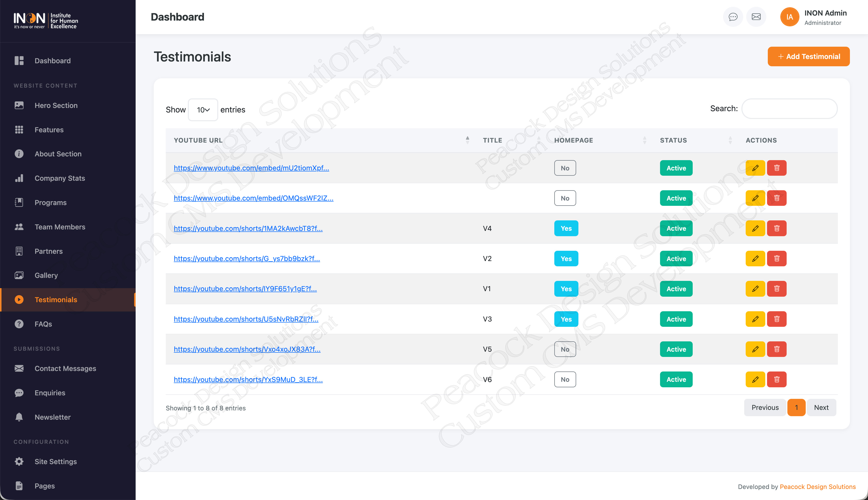The image size is (868, 500).
Task: Sort table by Status column
Action: click(694, 140)
